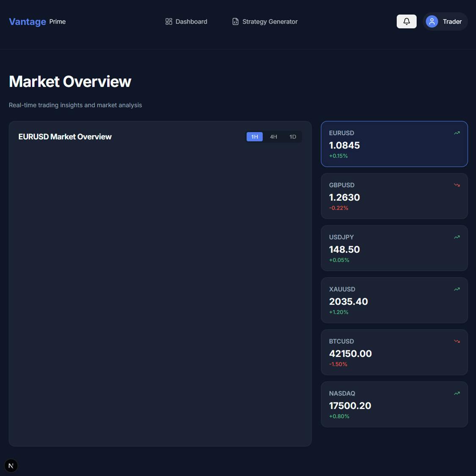Click the +0.05% change value
Screen dimensions: 476x476
(339, 260)
